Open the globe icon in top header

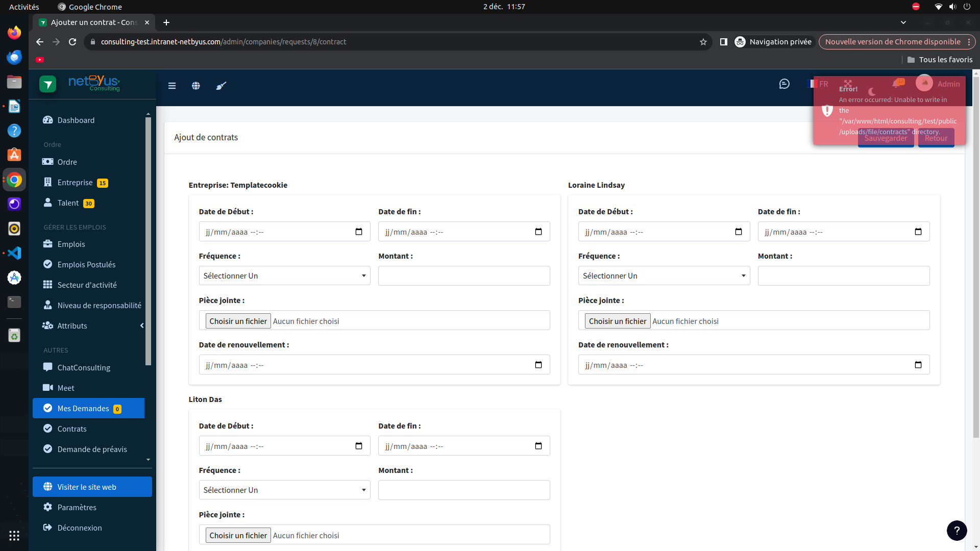coord(196,86)
